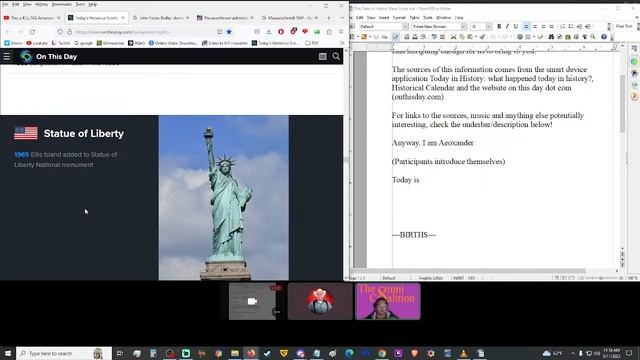This screenshot has width=640, height=360.
Task: Open the Statue of Liberty photo
Action: pyautogui.click(x=224, y=198)
